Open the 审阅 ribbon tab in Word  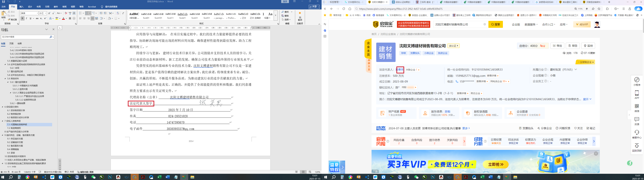click(64, 7)
